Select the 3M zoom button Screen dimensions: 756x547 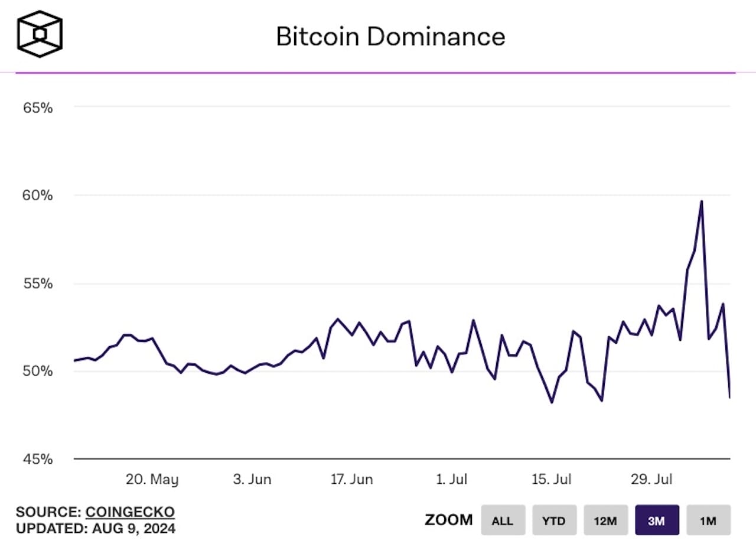pos(657,520)
